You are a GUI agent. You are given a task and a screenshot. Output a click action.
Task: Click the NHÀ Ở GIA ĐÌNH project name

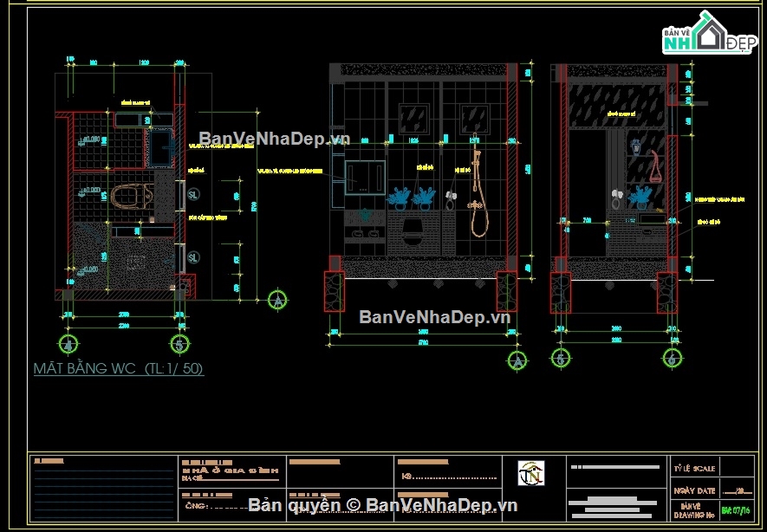click(x=230, y=470)
